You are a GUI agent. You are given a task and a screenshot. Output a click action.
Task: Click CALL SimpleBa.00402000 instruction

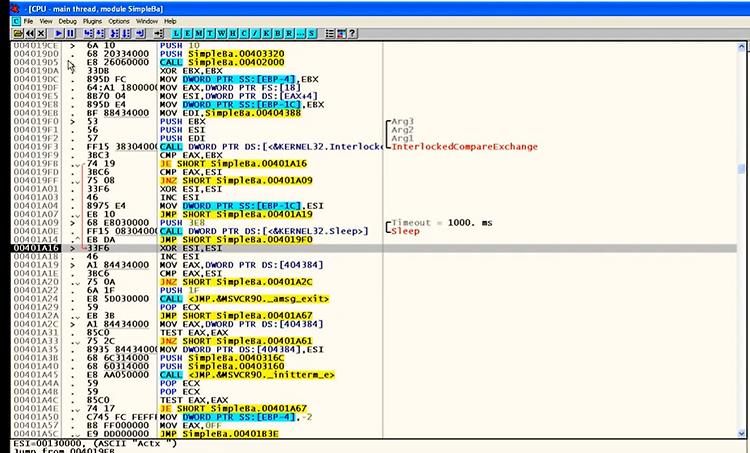pyautogui.click(x=222, y=62)
